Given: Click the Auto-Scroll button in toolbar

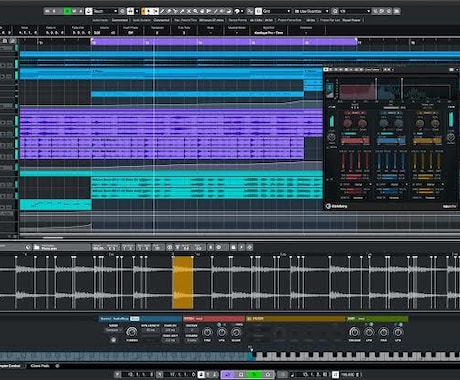Looking at the screenshot, I should coord(130,11).
